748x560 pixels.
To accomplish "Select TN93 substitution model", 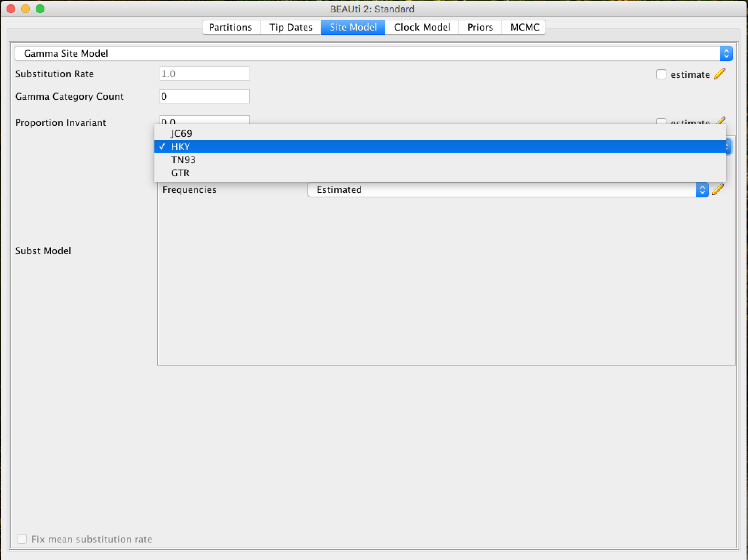I will tap(440, 159).
